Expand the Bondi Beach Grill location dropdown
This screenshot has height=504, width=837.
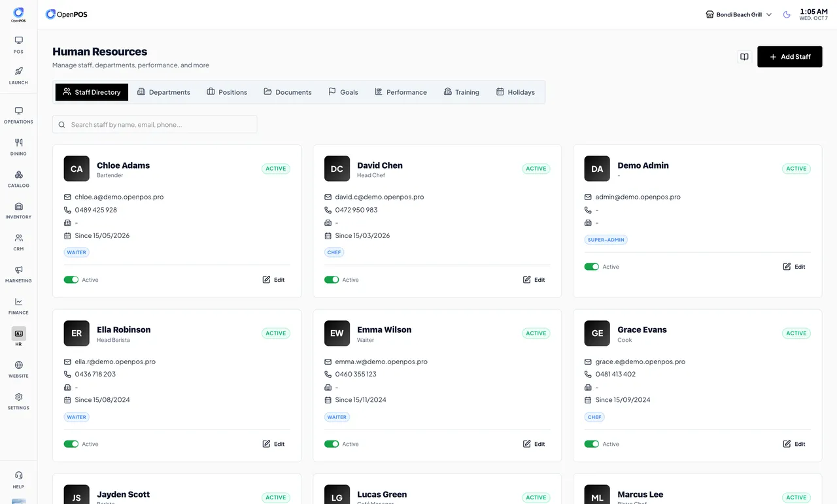point(739,14)
